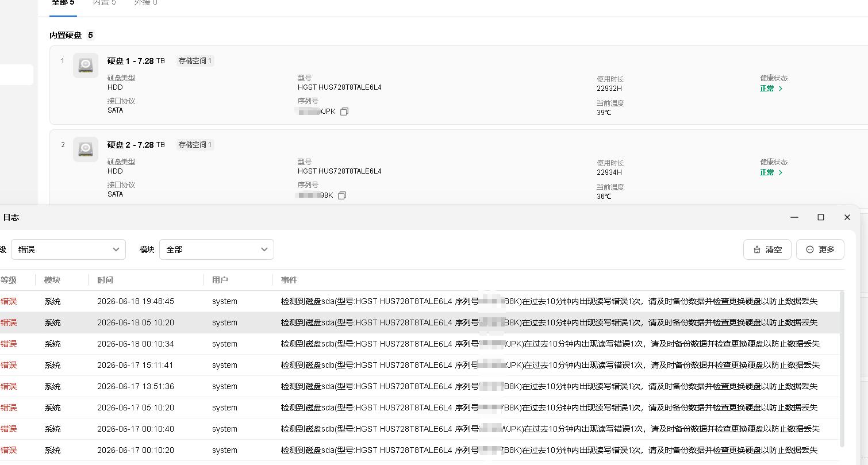Click the hard disk 1 drive icon
This screenshot has width=868, height=465.
(x=86, y=65)
